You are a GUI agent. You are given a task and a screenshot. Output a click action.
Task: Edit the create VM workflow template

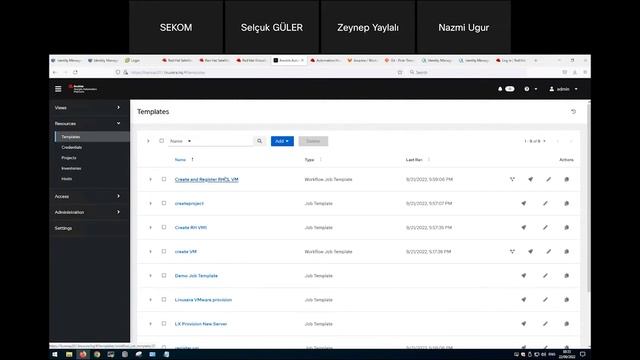pos(549,251)
